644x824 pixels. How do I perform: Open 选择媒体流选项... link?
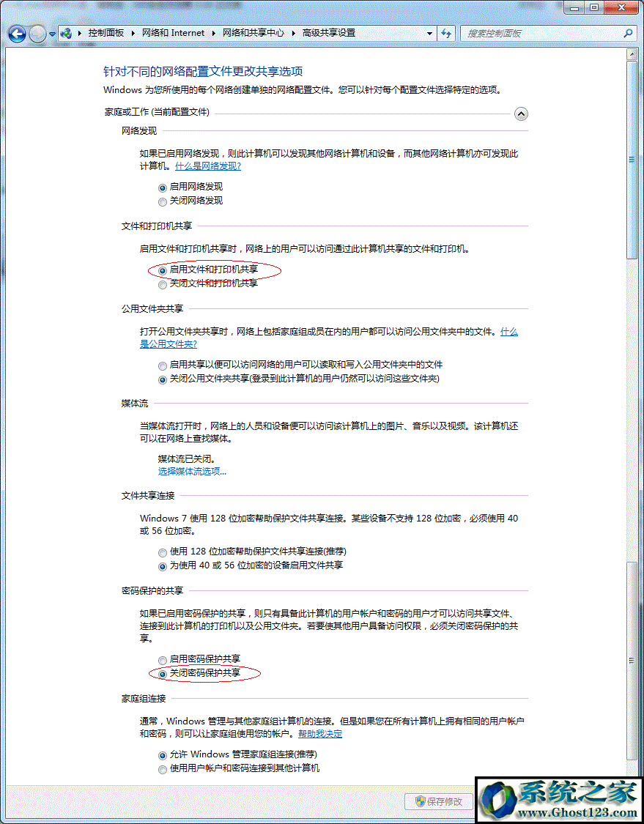click(193, 472)
